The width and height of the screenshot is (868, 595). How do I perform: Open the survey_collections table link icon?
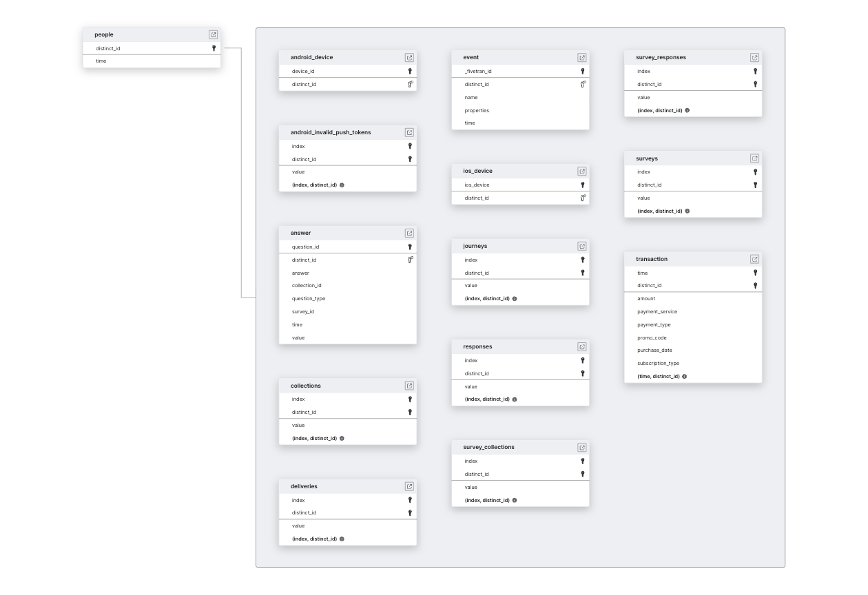pos(582,448)
